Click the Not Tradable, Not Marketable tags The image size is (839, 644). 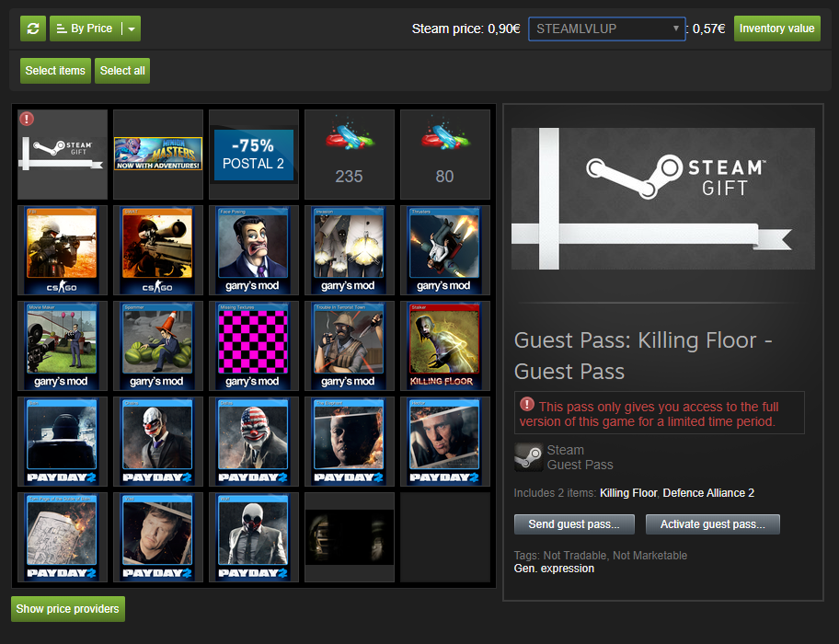coord(615,555)
